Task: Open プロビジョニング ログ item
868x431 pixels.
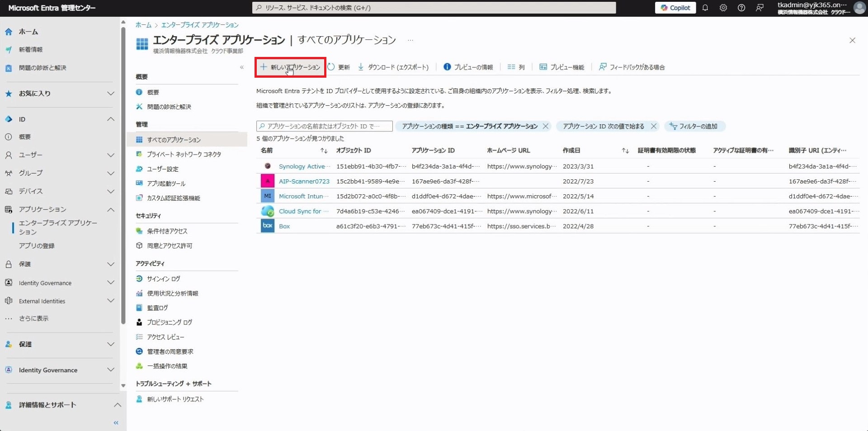Action: click(x=170, y=322)
